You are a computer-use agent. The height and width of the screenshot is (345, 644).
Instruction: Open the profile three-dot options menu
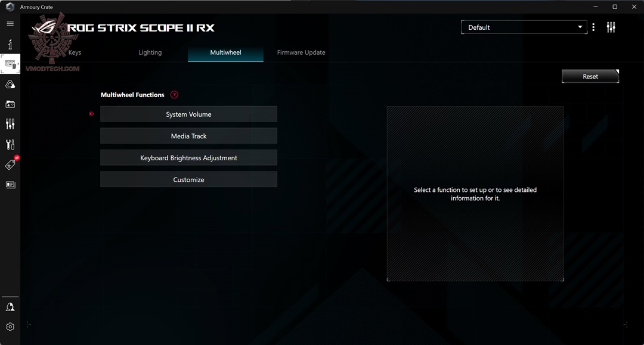click(593, 27)
